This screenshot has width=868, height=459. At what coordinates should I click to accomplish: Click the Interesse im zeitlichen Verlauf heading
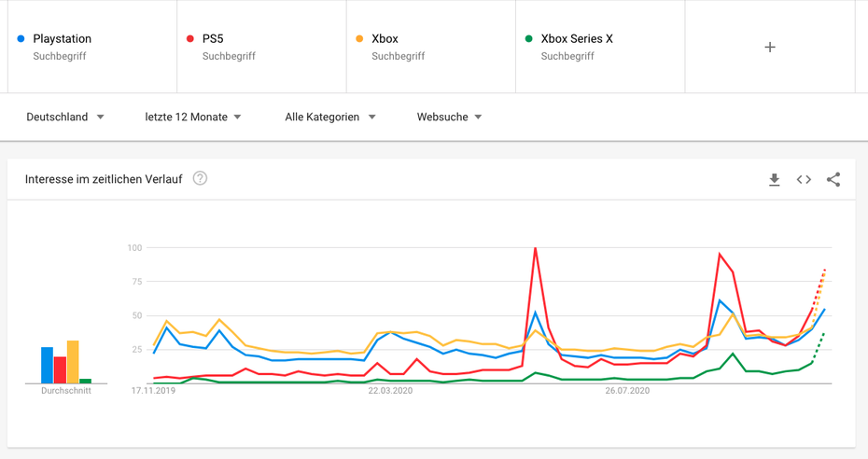(104, 179)
